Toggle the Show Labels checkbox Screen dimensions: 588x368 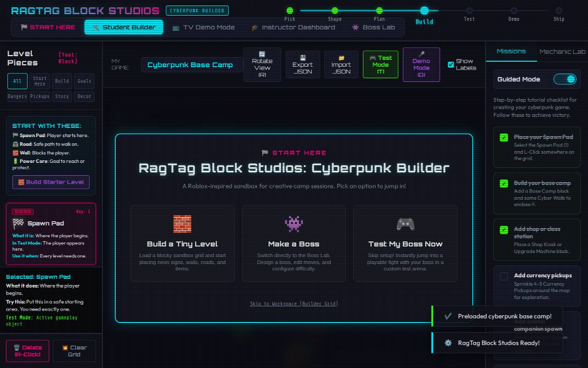451,64
